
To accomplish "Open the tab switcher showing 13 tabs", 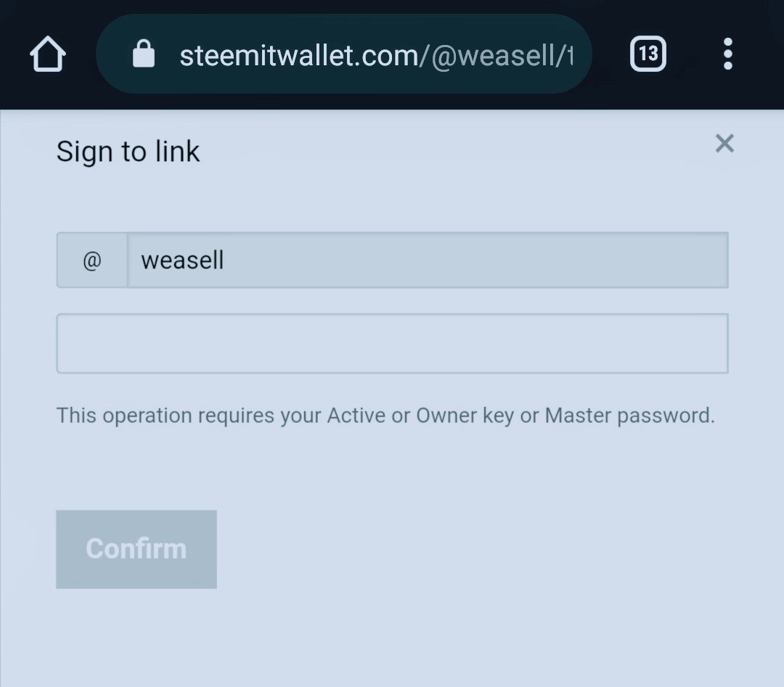I will click(x=648, y=54).
